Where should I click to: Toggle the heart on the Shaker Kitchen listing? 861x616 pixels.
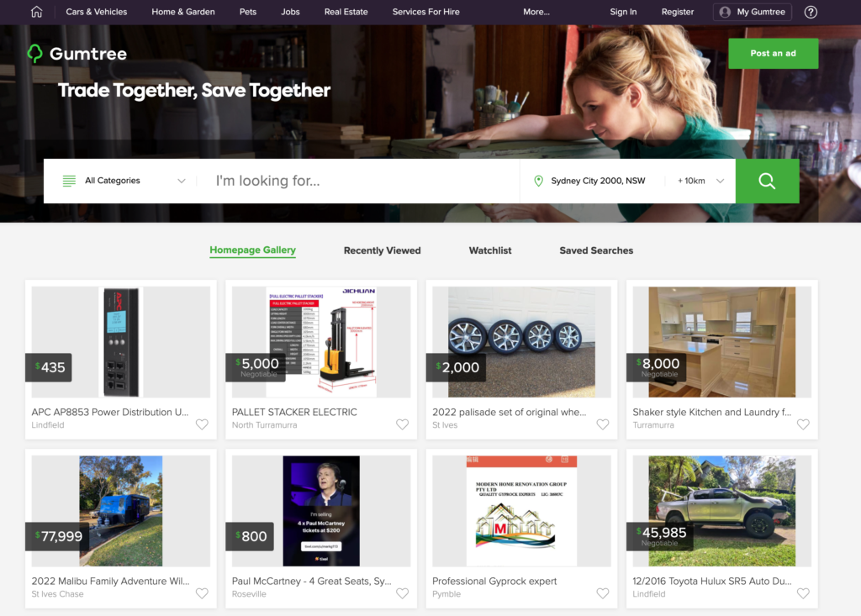pyautogui.click(x=803, y=424)
